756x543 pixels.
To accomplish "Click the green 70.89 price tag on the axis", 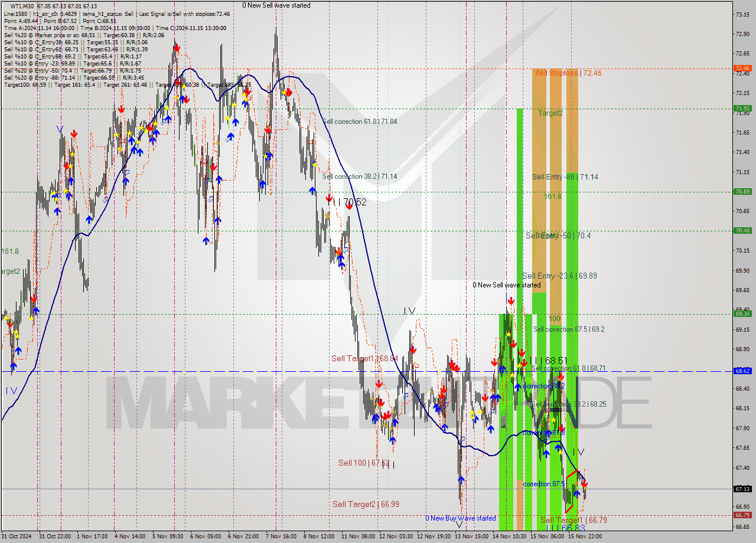I will [742, 192].
